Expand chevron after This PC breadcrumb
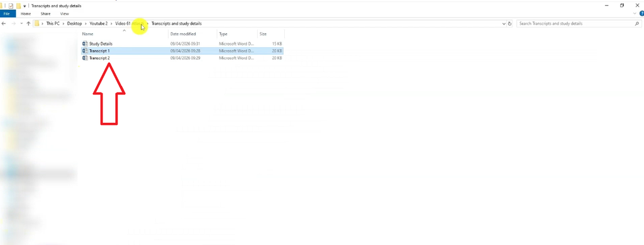 click(64, 24)
